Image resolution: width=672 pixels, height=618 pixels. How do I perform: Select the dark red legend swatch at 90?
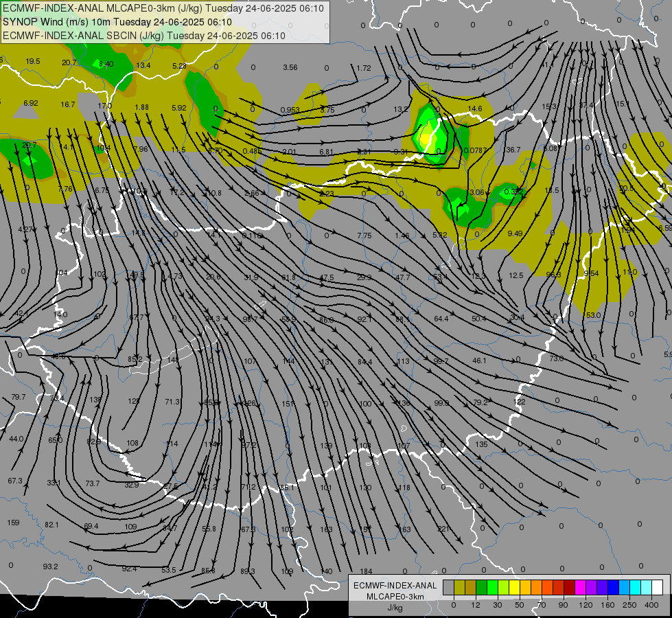[569, 587]
